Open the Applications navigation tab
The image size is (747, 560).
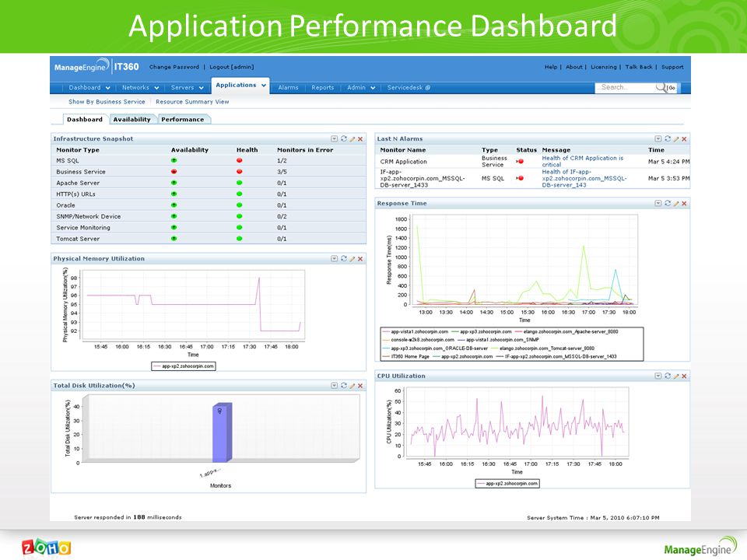(x=240, y=86)
